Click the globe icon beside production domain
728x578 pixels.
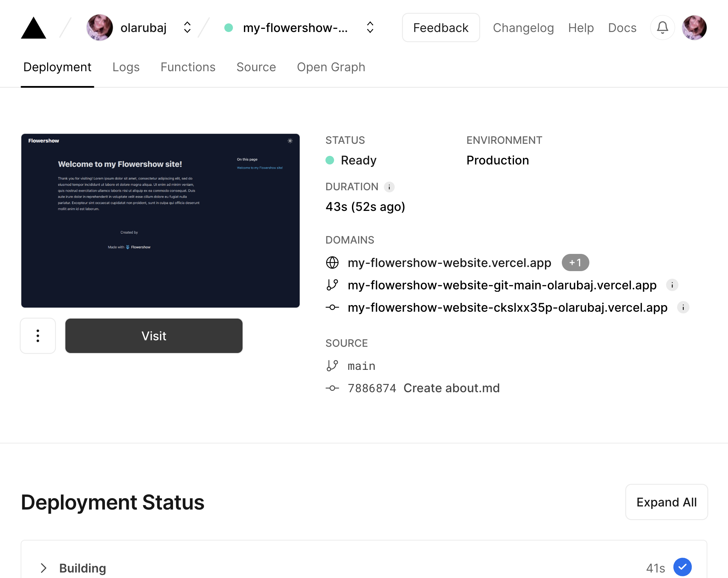[332, 263]
